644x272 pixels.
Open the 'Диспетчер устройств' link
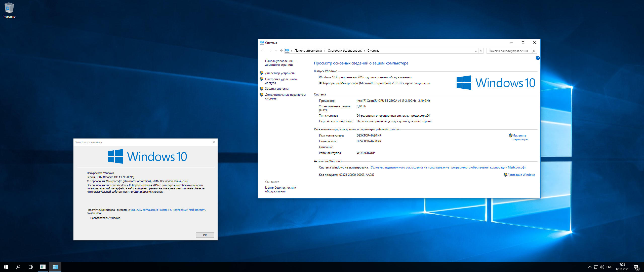[279, 73]
